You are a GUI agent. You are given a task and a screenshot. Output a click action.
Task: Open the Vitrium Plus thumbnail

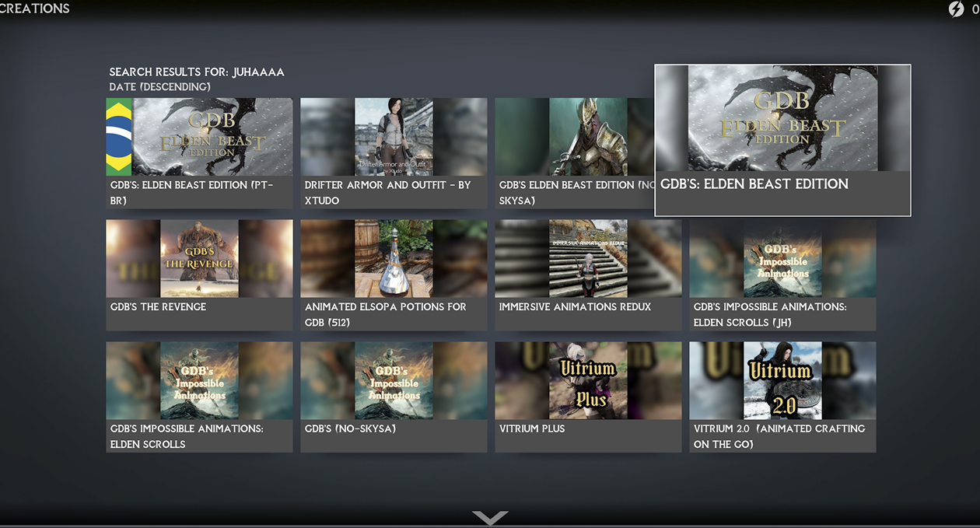pyautogui.click(x=589, y=380)
